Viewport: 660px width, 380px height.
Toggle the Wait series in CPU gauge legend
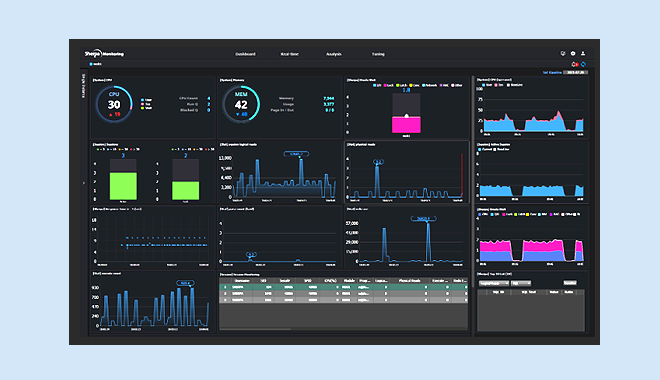click(x=146, y=108)
